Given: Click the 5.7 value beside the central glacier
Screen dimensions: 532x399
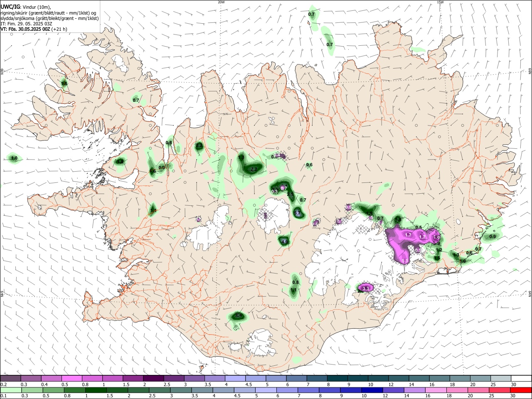Looking at the screenshot, I should pyautogui.click(x=297, y=213).
